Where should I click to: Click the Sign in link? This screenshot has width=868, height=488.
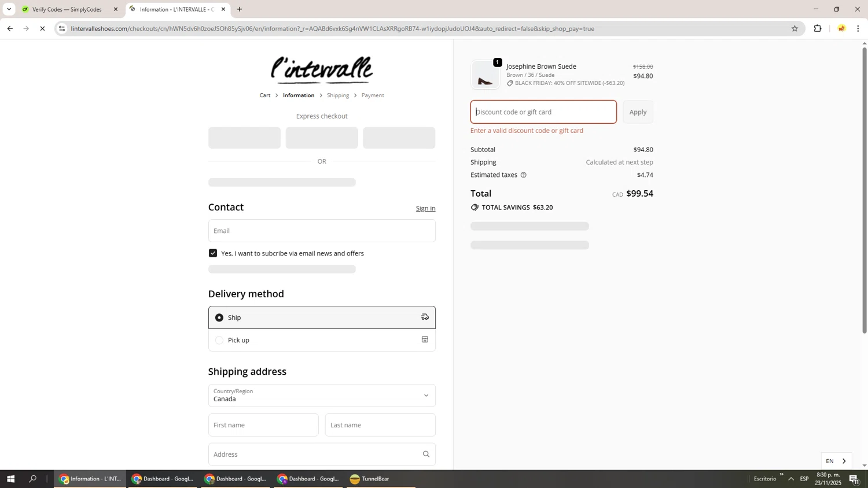click(425, 208)
